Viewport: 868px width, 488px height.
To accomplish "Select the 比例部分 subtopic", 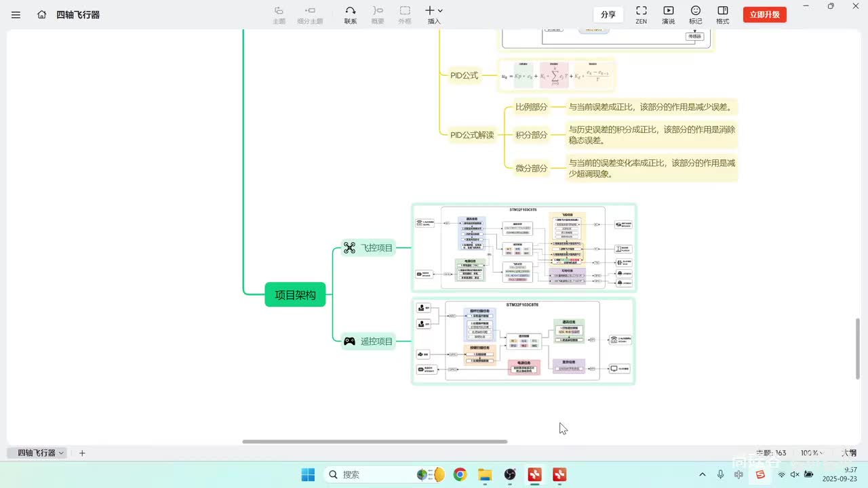I will coord(532,107).
